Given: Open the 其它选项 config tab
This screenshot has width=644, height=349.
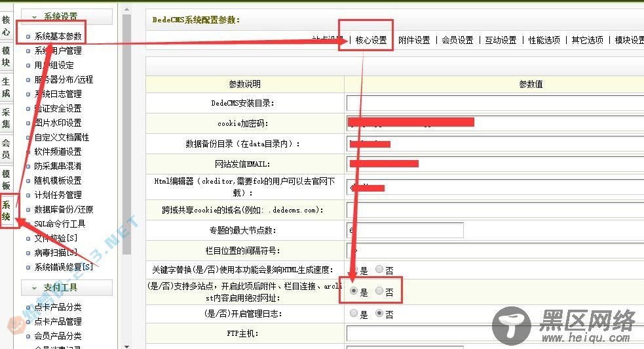Looking at the screenshot, I should [587, 40].
